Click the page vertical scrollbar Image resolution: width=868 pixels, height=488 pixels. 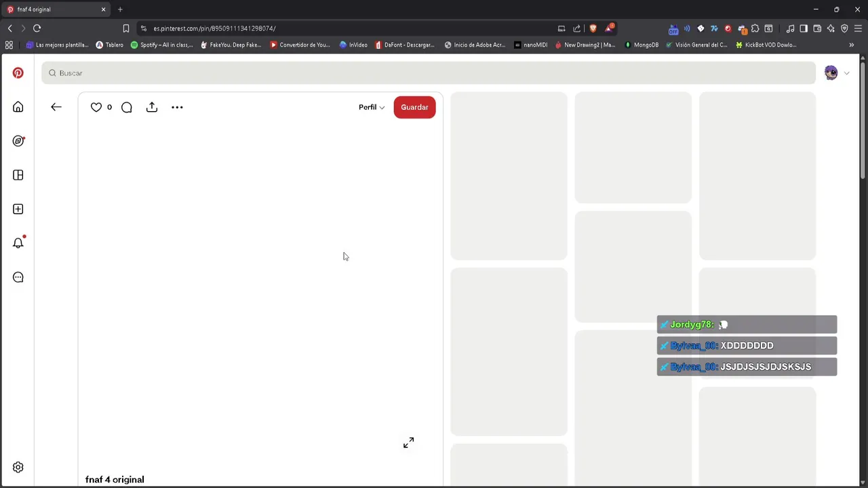pos(863,122)
